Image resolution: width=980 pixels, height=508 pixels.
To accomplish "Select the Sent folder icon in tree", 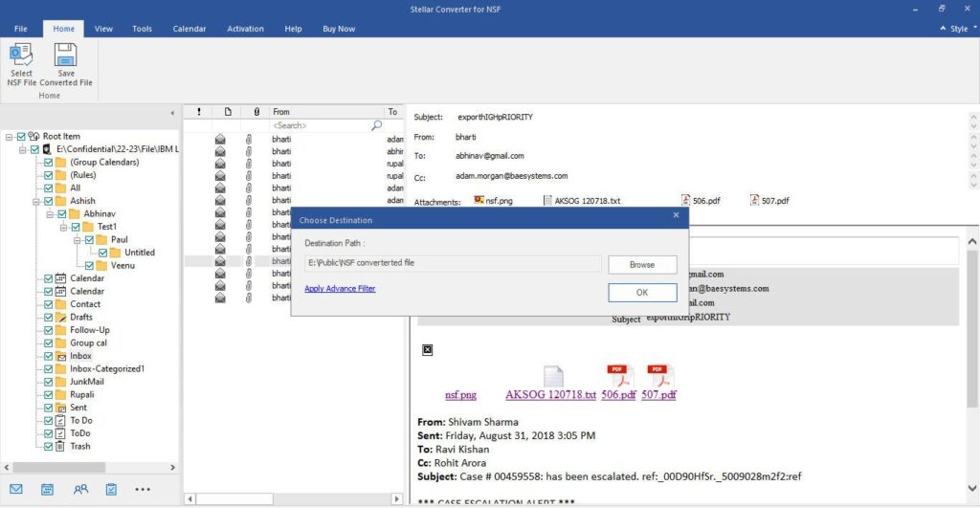I will [x=60, y=408].
